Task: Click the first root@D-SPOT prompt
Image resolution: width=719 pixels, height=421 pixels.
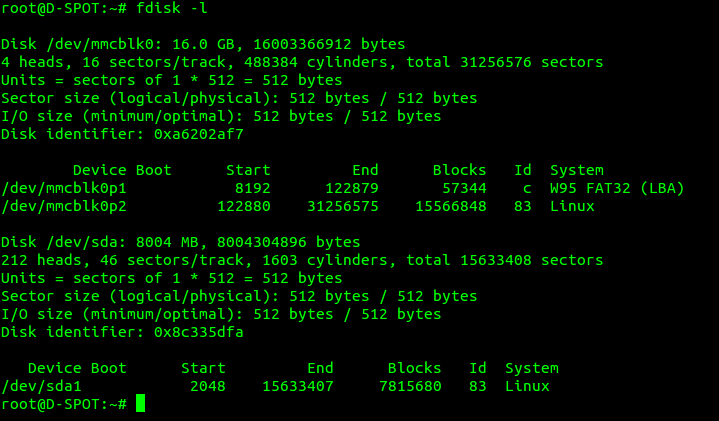Action: [x=64, y=8]
